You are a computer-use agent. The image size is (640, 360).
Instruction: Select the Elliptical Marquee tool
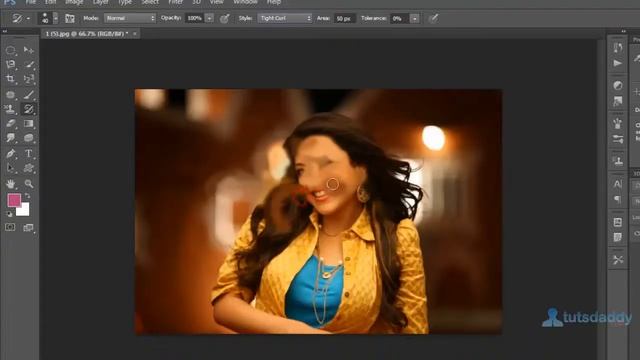coord(11,50)
